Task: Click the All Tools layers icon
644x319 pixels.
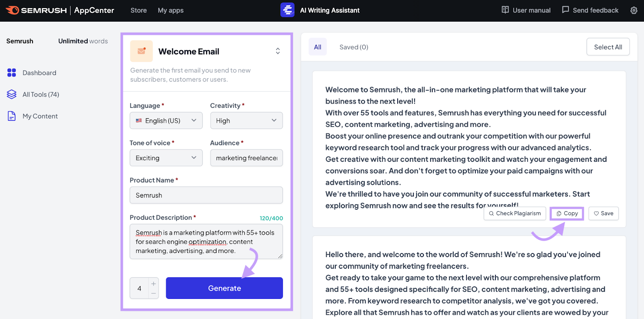Action: pyautogui.click(x=12, y=95)
